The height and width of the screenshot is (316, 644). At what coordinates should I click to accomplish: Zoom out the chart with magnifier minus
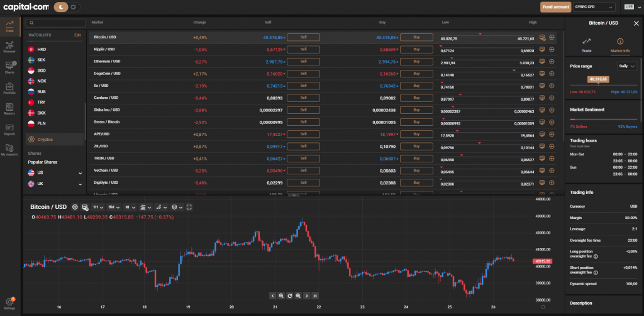coord(281,295)
